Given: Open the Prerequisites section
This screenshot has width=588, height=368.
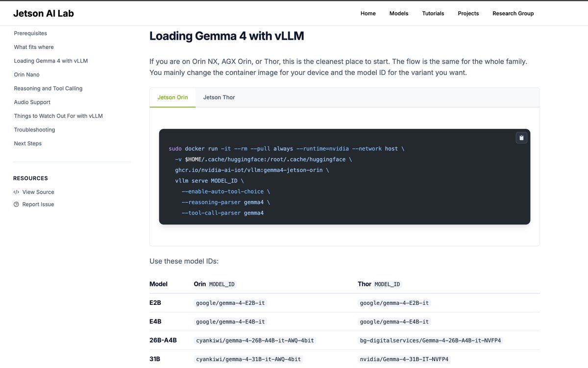Looking at the screenshot, I should click(30, 33).
